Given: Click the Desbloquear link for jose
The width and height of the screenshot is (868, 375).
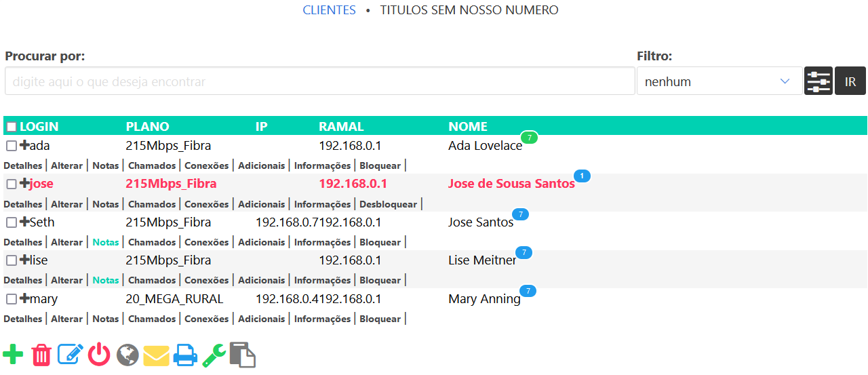Looking at the screenshot, I should (x=388, y=204).
